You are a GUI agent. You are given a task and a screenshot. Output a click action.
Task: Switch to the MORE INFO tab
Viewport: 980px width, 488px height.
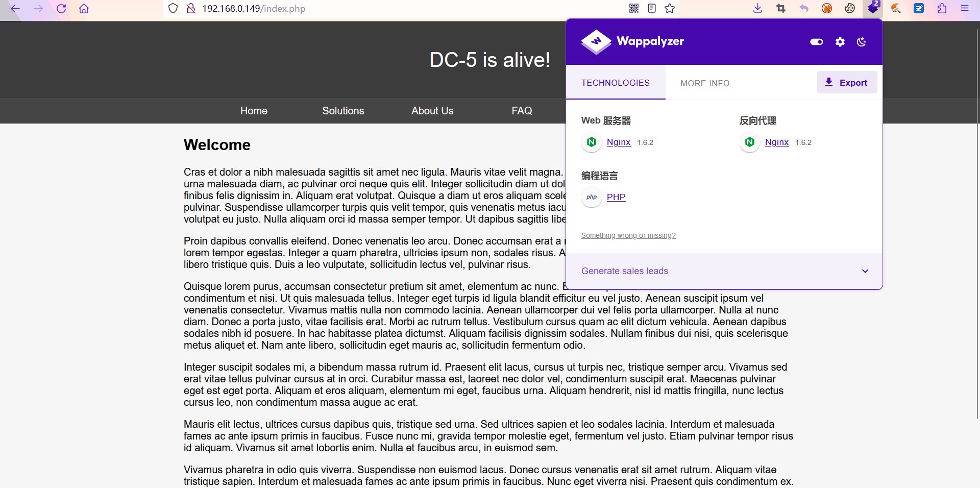click(705, 83)
